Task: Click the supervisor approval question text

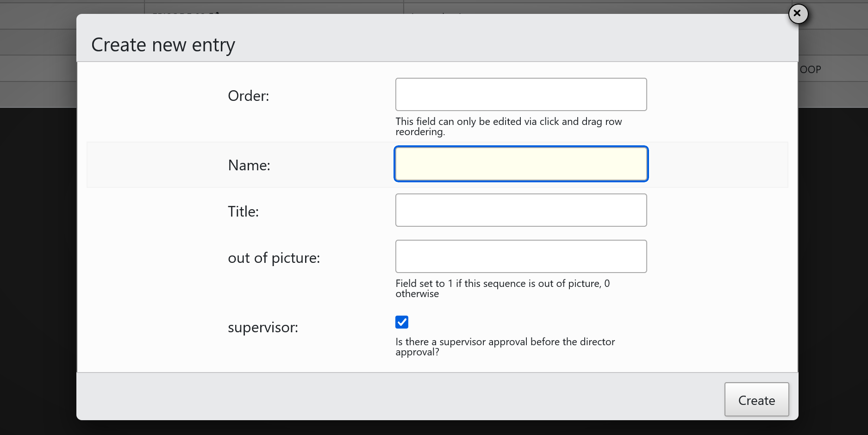Action: coord(505,347)
